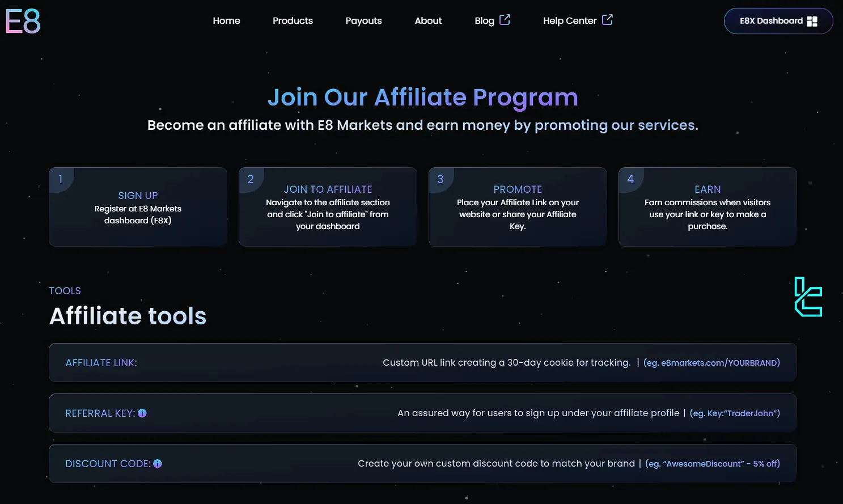Screen dimensions: 843x504
Task: Click the info icon next to Discount Code
Action: pos(158,464)
